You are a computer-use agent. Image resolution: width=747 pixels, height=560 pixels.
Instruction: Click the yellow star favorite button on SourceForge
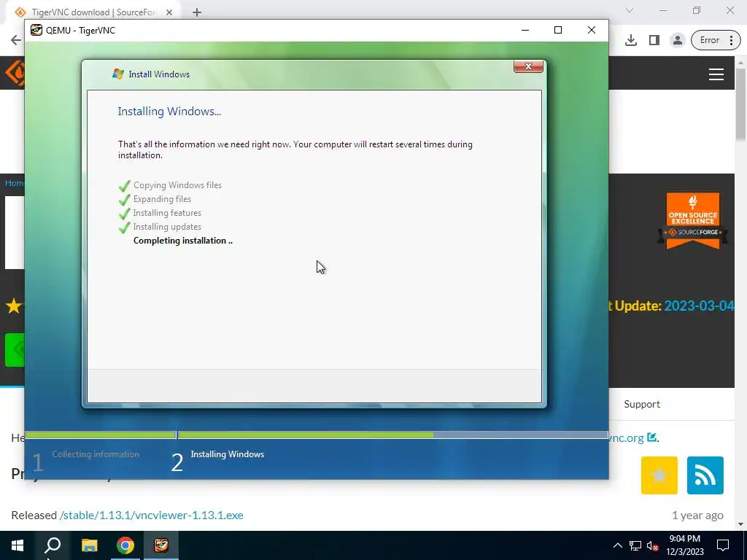[x=659, y=475]
